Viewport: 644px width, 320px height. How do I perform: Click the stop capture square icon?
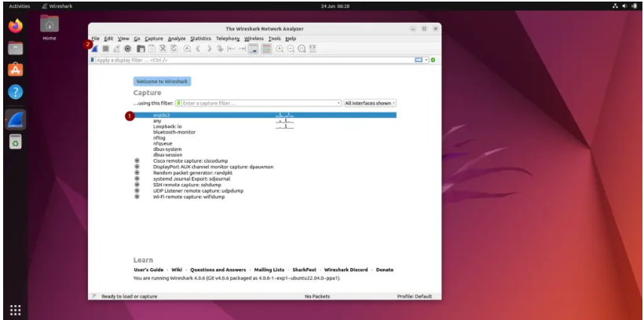[x=105, y=49]
